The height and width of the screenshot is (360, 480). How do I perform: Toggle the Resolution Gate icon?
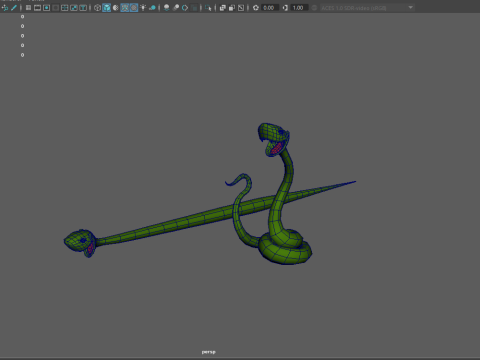tap(46, 8)
